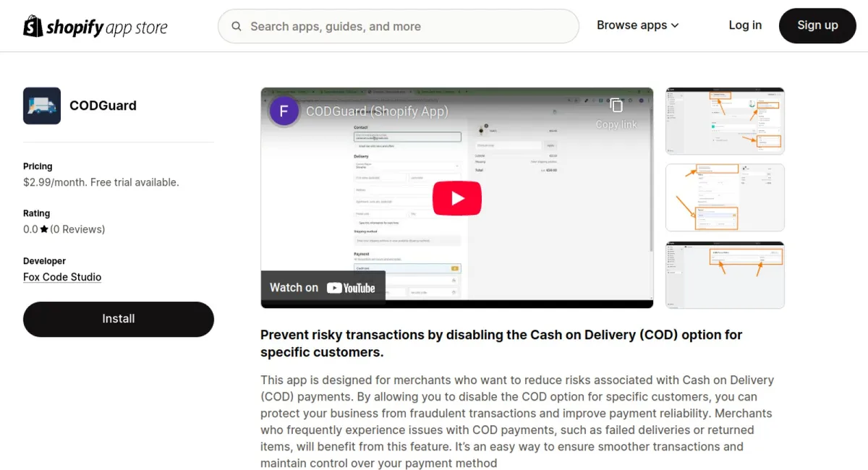Open the first screenshot thumbnail
This screenshot has height=470, width=868.
(x=725, y=121)
